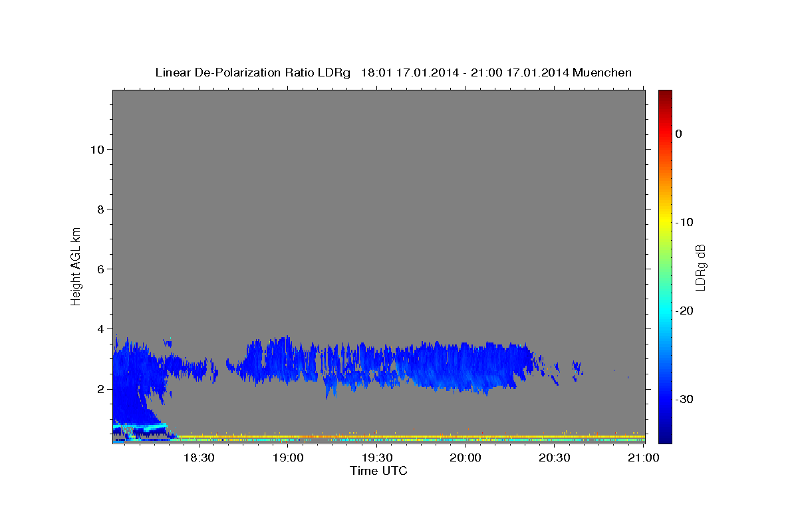Click the height tick label 6

pos(99,269)
